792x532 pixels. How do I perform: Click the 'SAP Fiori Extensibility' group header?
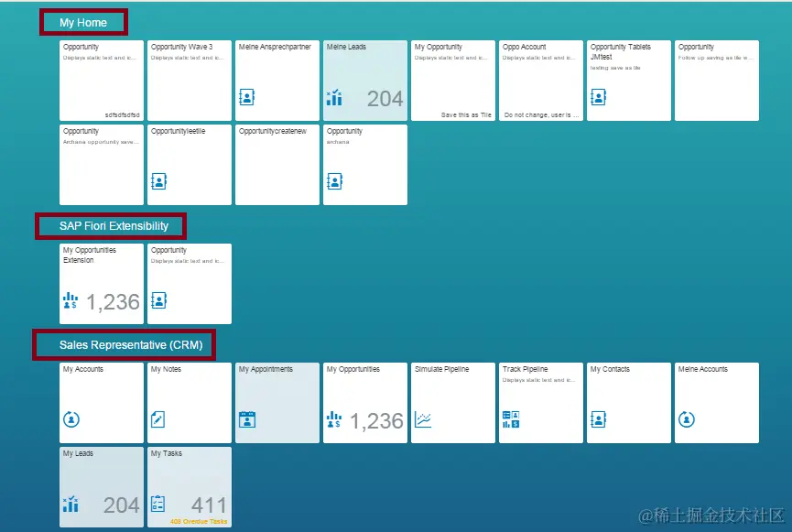[114, 226]
